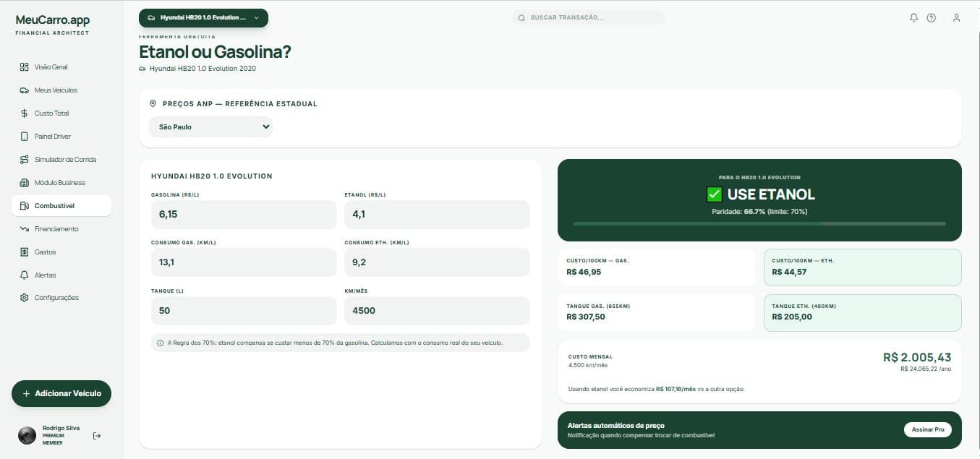Screen dimensions: 980x459
Task: Open the user profile icon in top bar
Action: pos(956,17)
